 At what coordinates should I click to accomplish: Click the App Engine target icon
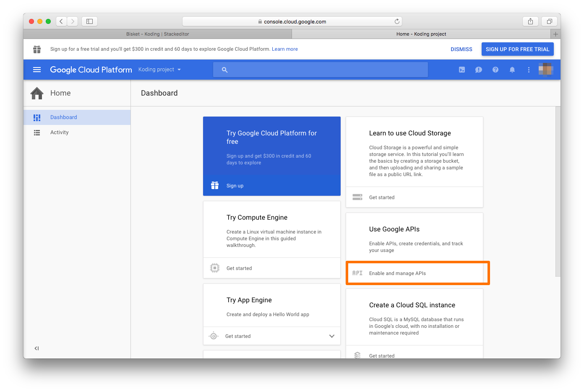pos(214,336)
